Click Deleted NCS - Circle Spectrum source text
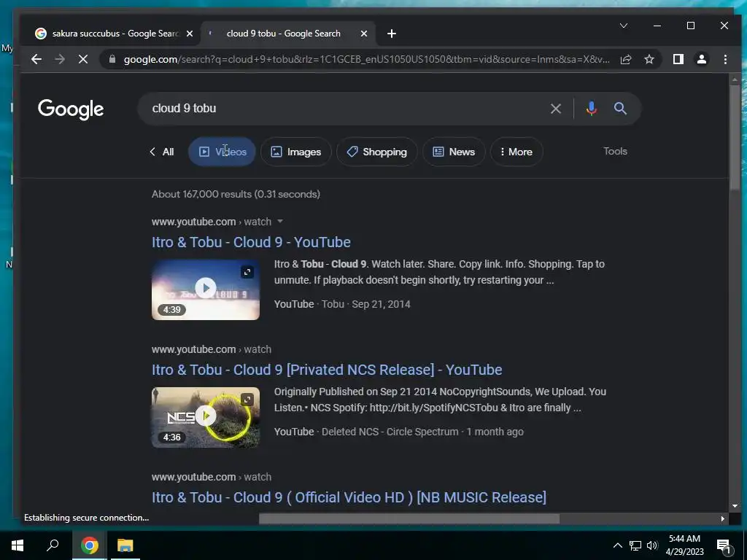The height and width of the screenshot is (560, 747). point(390,432)
